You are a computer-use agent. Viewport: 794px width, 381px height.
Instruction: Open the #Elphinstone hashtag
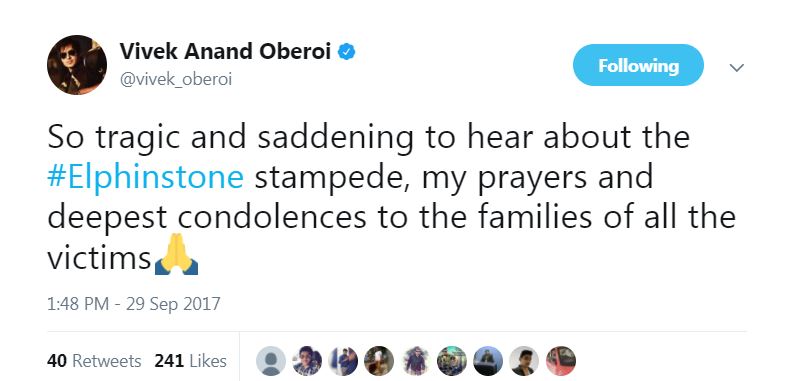(146, 178)
